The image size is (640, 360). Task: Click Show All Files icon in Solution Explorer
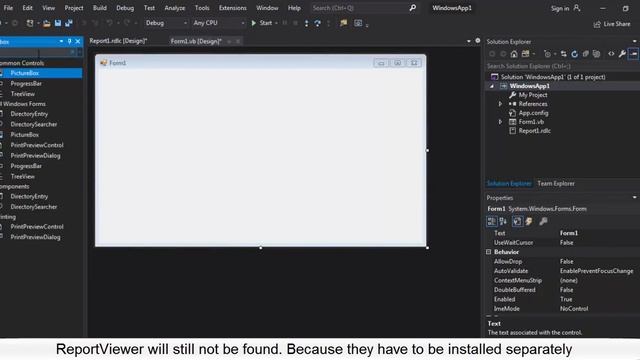pos(596,54)
